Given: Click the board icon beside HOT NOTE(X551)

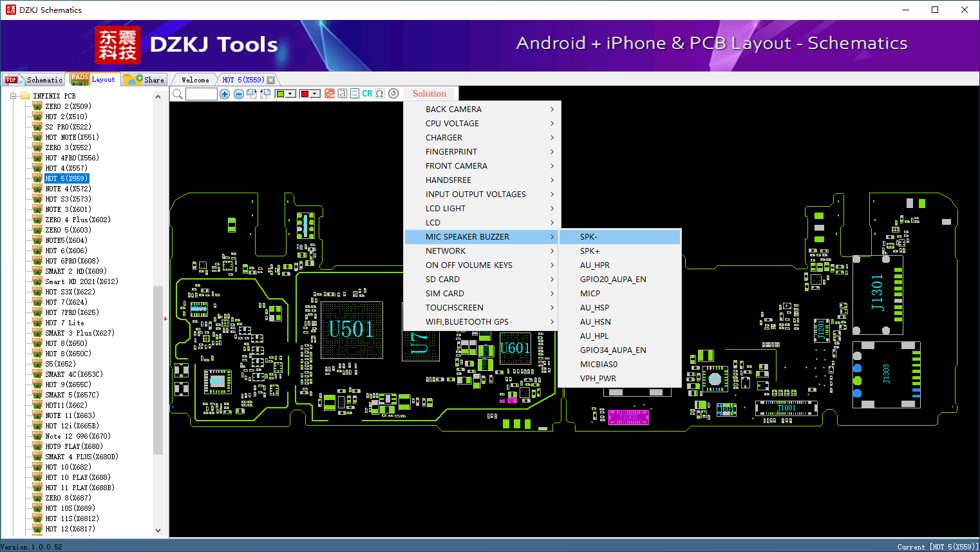Looking at the screenshot, I should [37, 137].
